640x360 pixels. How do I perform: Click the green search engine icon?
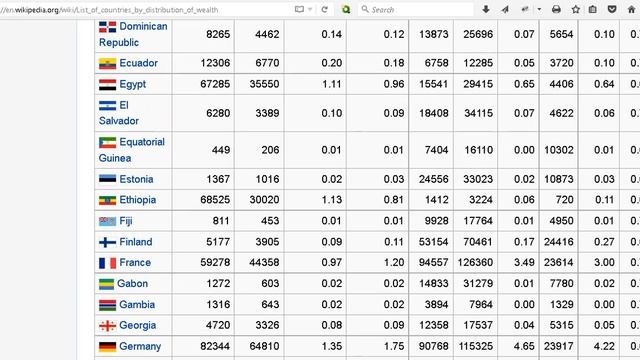346,9
